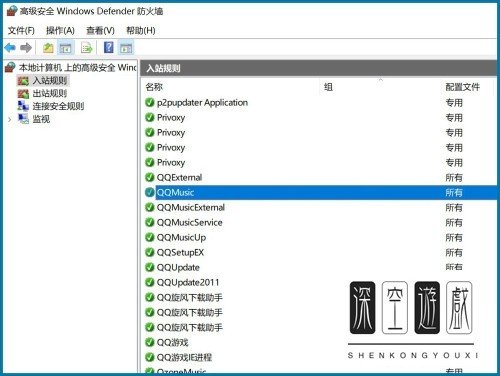Click the firewall icon in the title bar
This screenshot has height=376, width=500.
click(x=12, y=11)
